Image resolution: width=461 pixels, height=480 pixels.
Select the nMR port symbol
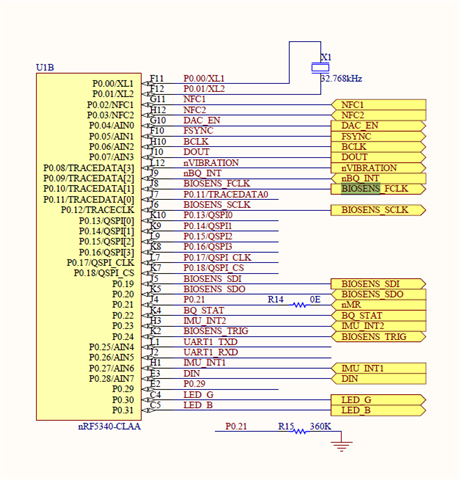(378, 305)
